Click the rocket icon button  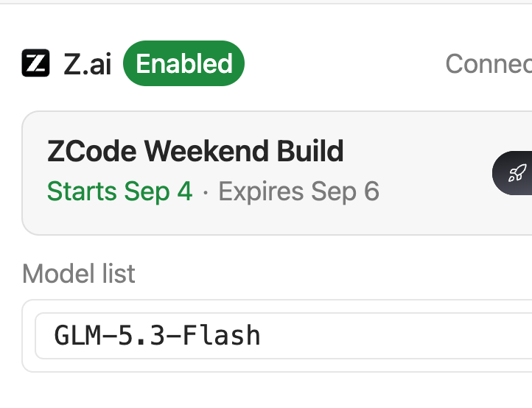point(512,173)
